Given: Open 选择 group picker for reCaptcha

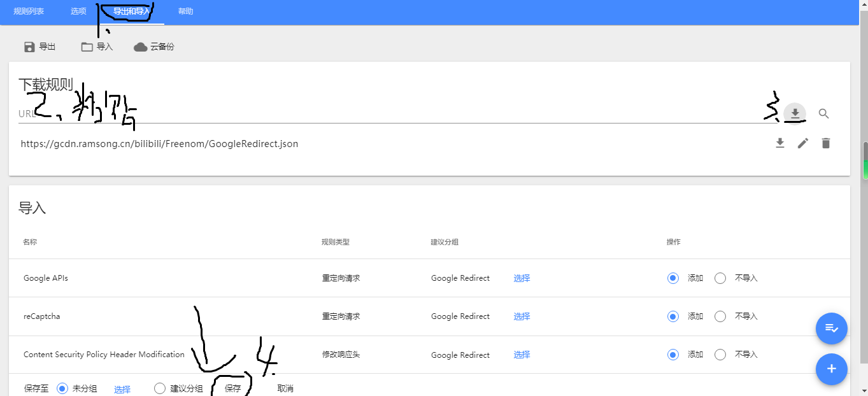Looking at the screenshot, I should 522,316.
